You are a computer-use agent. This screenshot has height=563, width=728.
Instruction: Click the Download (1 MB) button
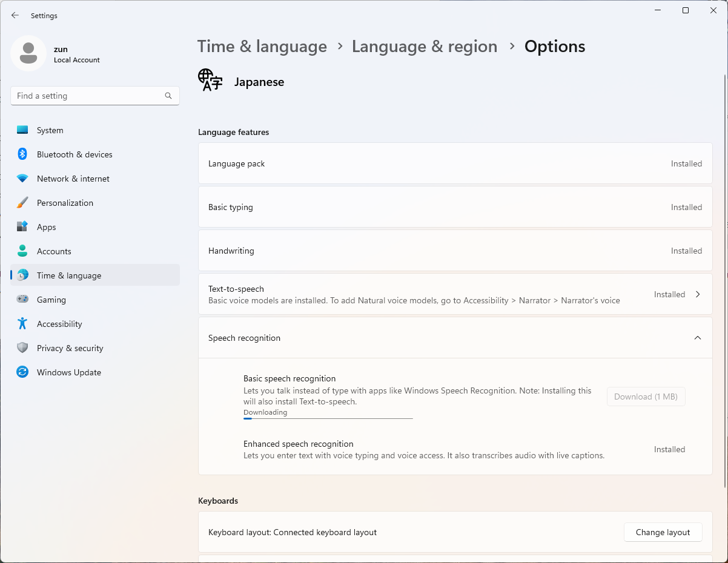(646, 397)
